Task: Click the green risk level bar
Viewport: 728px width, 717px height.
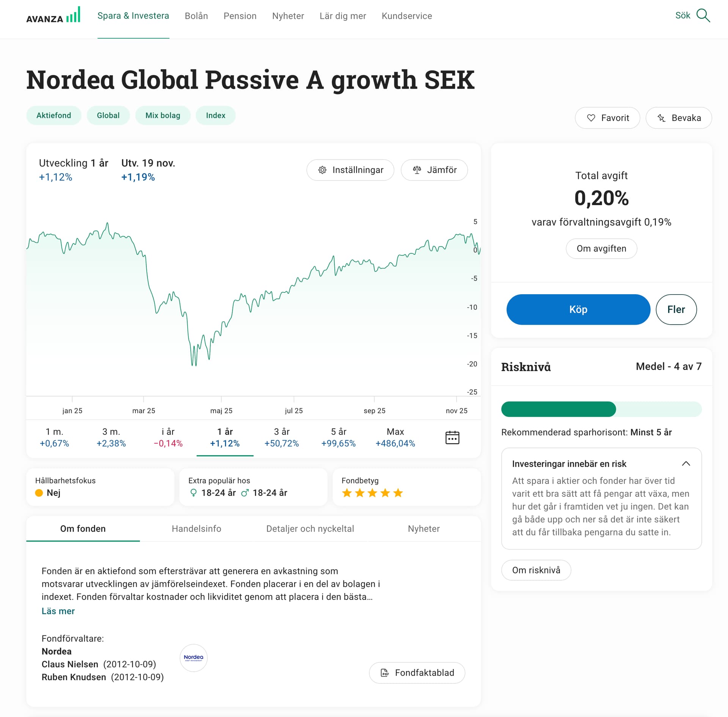Action: tap(559, 409)
